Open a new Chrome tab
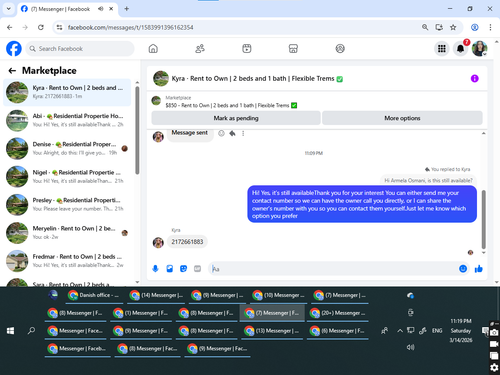Screen dimensions: 500x375 pos(126,9)
